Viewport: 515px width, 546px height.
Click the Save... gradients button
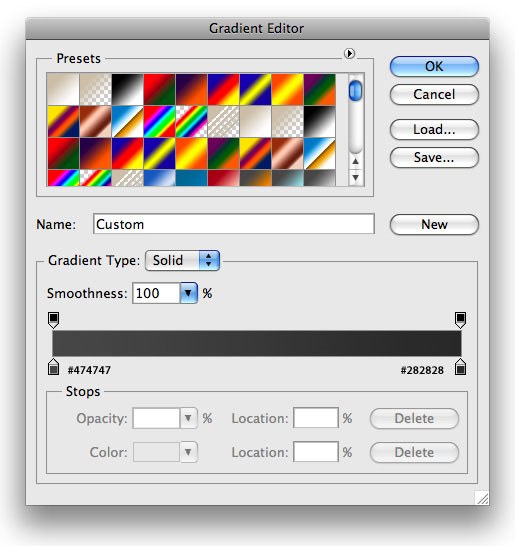pyautogui.click(x=434, y=157)
